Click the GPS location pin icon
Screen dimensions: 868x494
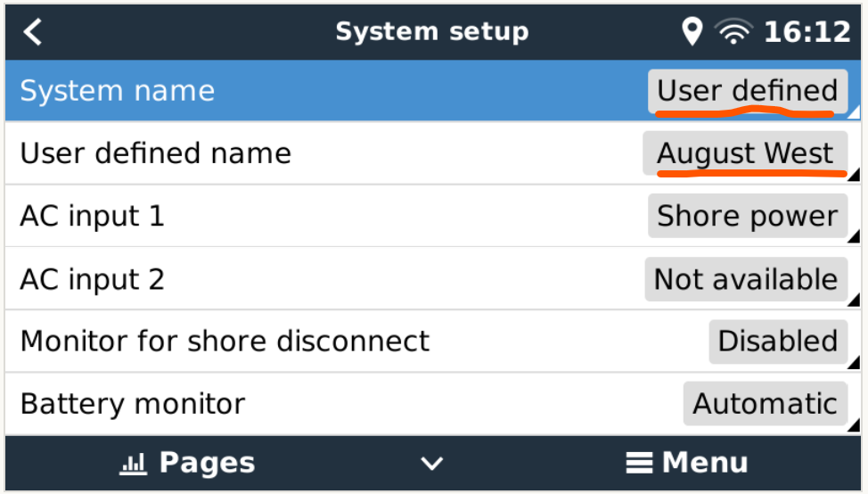[x=692, y=31]
